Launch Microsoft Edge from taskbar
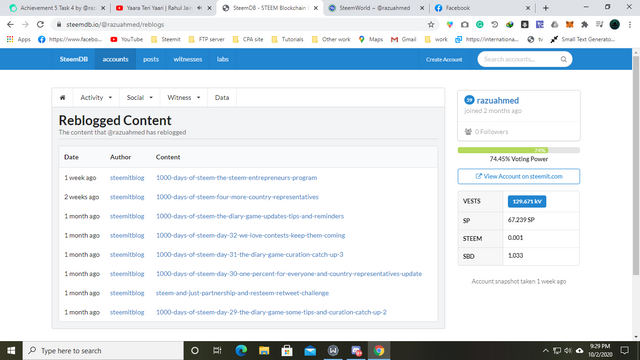The image size is (640, 360). 241,351
